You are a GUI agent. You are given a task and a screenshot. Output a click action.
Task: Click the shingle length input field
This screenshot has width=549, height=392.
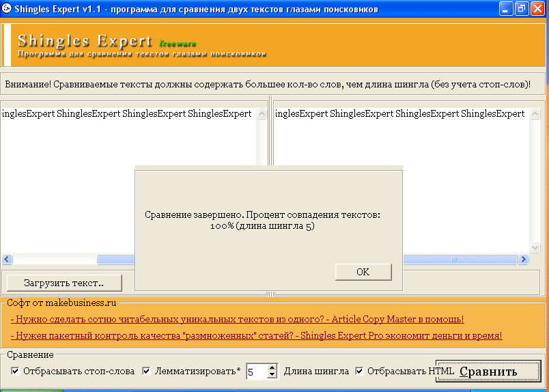(x=257, y=372)
